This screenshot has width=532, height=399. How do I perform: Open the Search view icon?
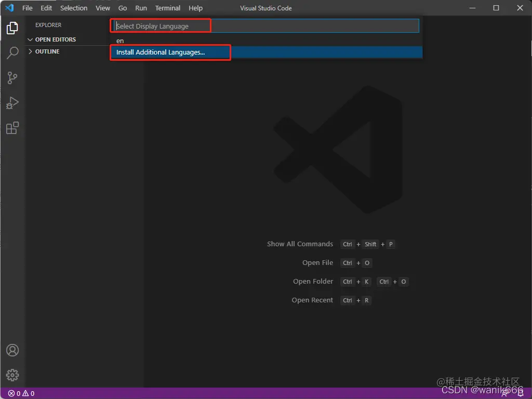12,53
